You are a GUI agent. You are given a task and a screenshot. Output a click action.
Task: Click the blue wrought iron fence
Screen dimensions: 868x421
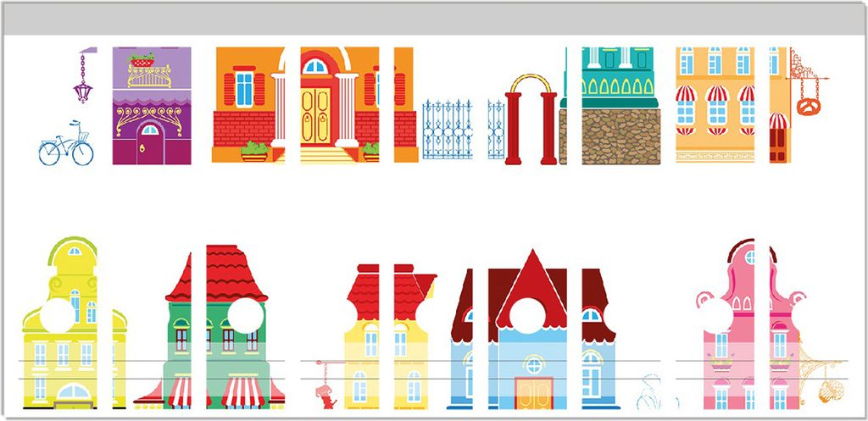point(448,129)
